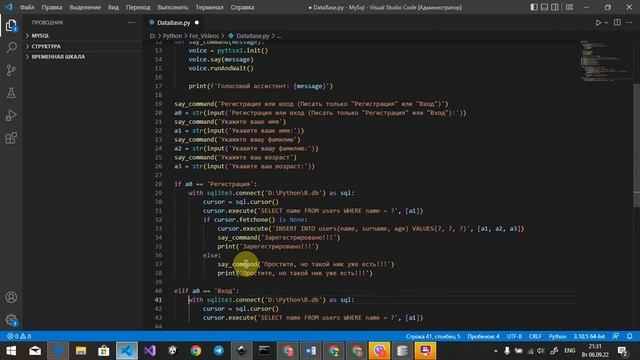
Task: Open the Выполнить menu
Action: click(x=173, y=7)
